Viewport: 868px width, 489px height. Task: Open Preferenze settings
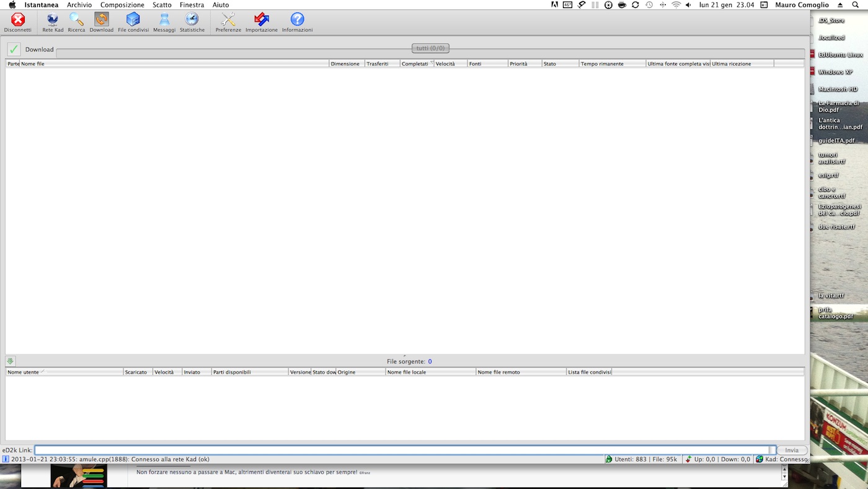point(228,22)
